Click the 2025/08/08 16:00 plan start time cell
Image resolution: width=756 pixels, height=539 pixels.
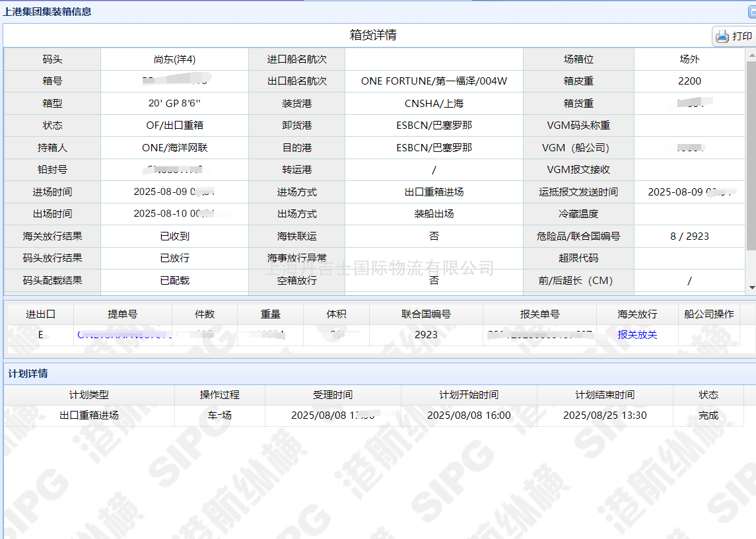click(469, 415)
